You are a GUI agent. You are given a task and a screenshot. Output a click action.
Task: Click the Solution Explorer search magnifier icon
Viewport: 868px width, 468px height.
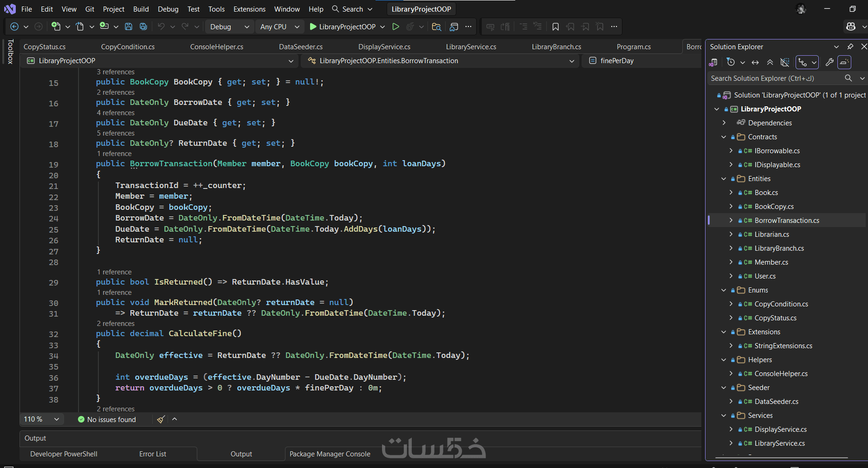pyautogui.click(x=848, y=78)
